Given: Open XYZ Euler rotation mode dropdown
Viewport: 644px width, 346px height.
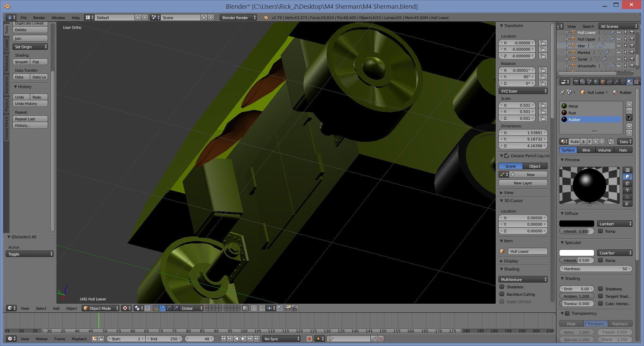Looking at the screenshot, I should pos(523,91).
